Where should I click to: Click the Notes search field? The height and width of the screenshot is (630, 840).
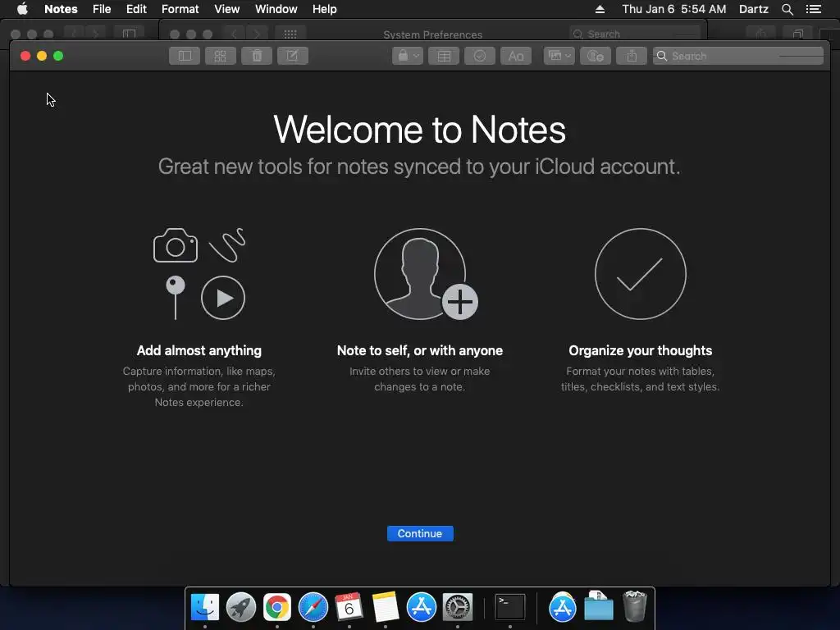pos(737,56)
